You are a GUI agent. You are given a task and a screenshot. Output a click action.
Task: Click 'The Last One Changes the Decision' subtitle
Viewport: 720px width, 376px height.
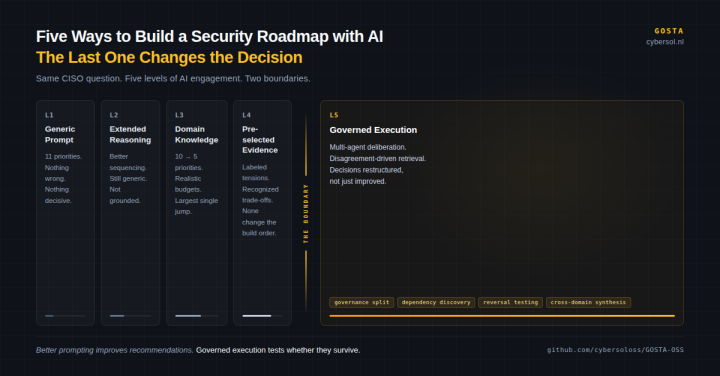pos(169,57)
